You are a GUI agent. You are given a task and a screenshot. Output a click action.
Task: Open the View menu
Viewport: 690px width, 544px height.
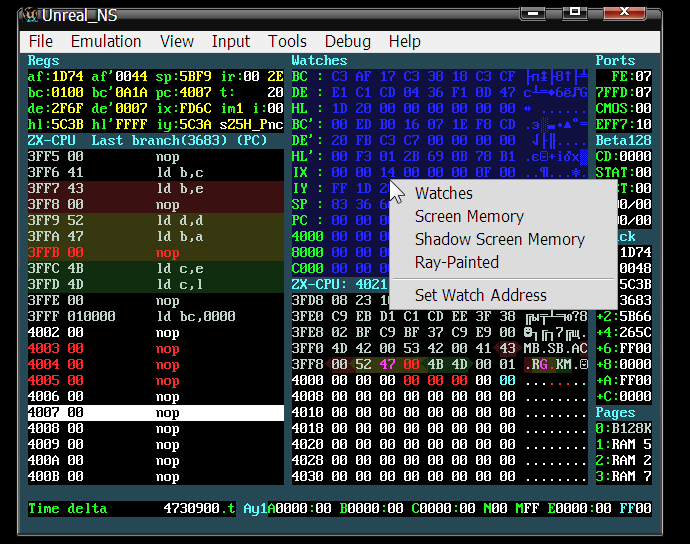[x=176, y=41]
